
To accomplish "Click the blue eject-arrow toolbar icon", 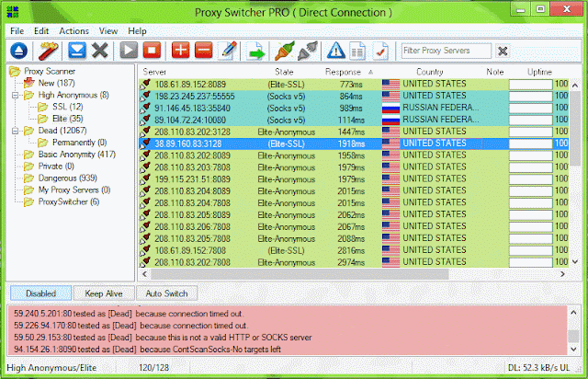I will 18,51.
